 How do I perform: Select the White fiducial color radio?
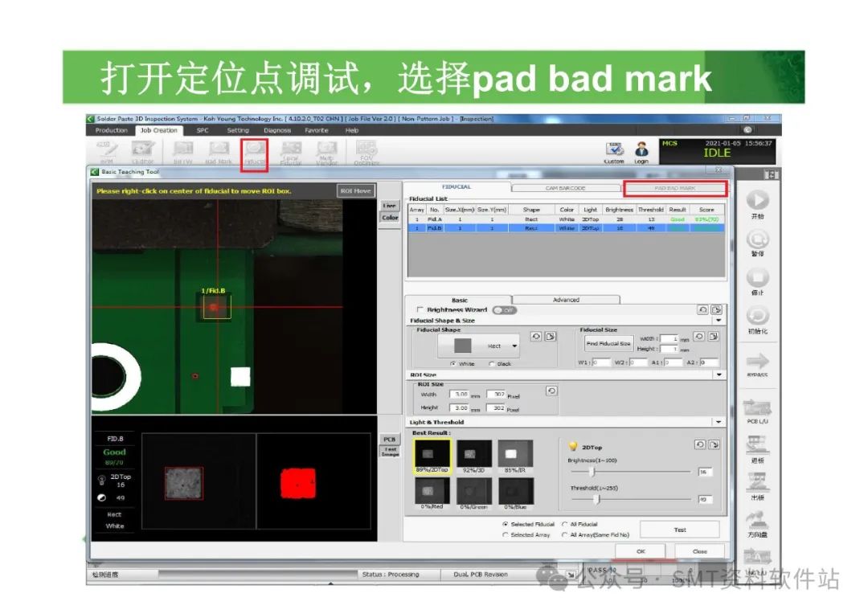[452, 364]
